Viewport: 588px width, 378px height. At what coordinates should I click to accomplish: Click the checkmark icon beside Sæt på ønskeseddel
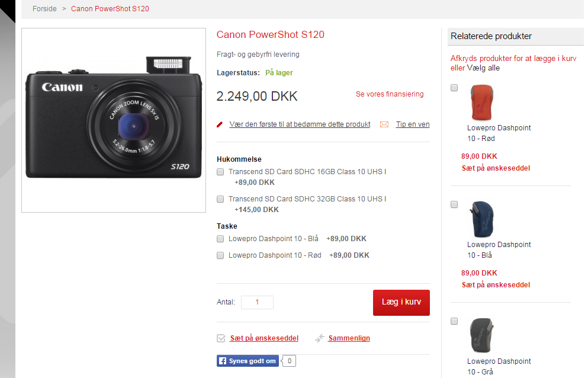tap(221, 338)
